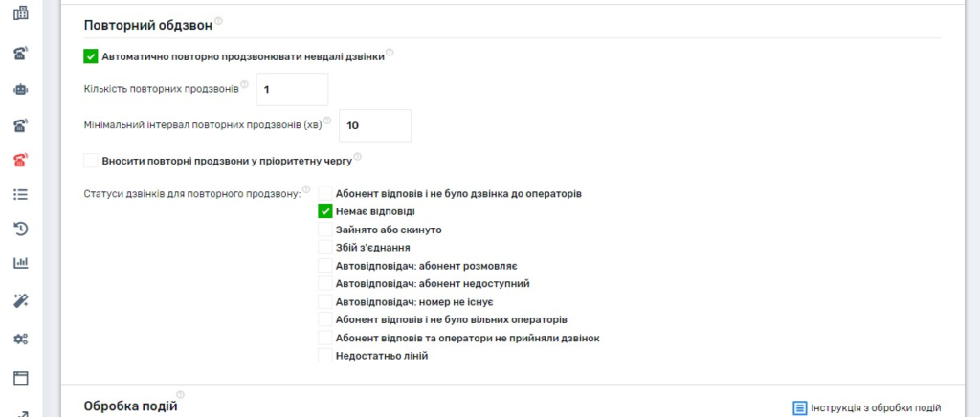
Task: Click the robot icon in the sidebar
Action: tap(20, 89)
